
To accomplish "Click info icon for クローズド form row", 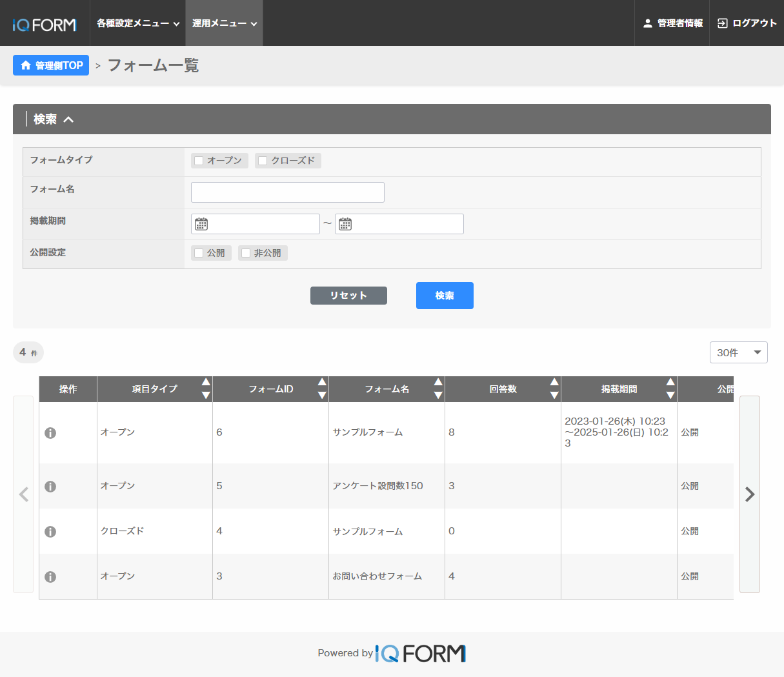I will tap(50, 532).
